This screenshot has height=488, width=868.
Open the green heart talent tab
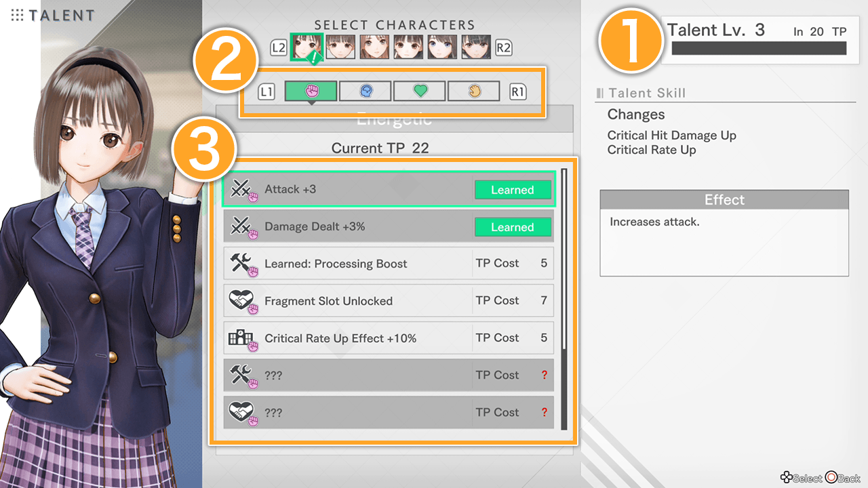[x=419, y=91]
